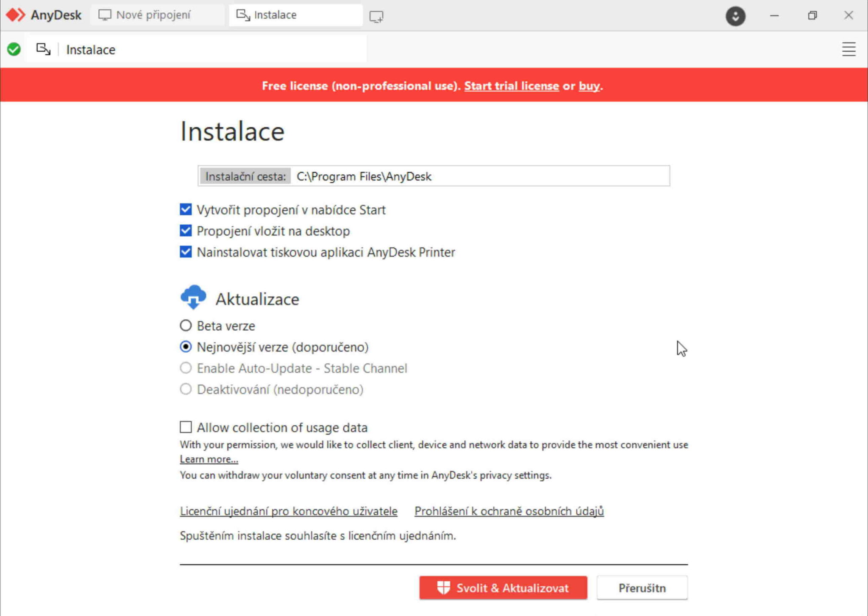Uncheck Vytvořit propojení v nabídce Start
This screenshot has height=616, width=868.
coord(185,209)
